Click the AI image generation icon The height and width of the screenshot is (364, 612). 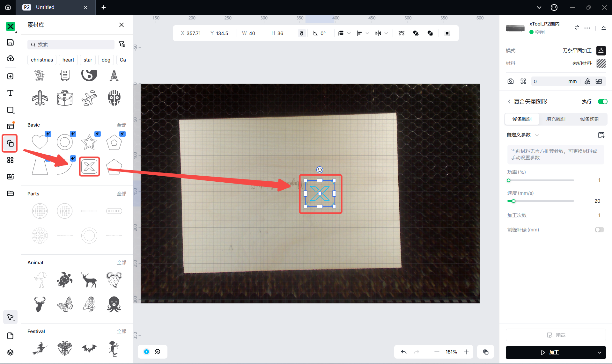[x=10, y=177]
